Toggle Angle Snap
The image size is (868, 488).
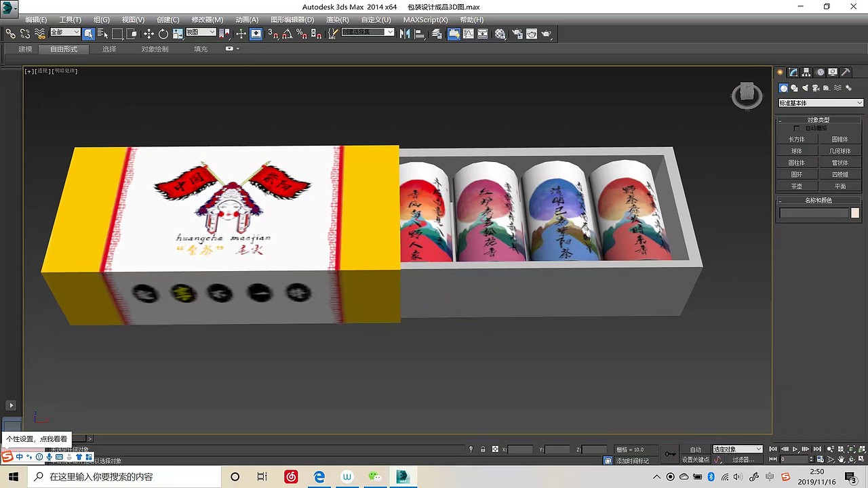(x=287, y=33)
